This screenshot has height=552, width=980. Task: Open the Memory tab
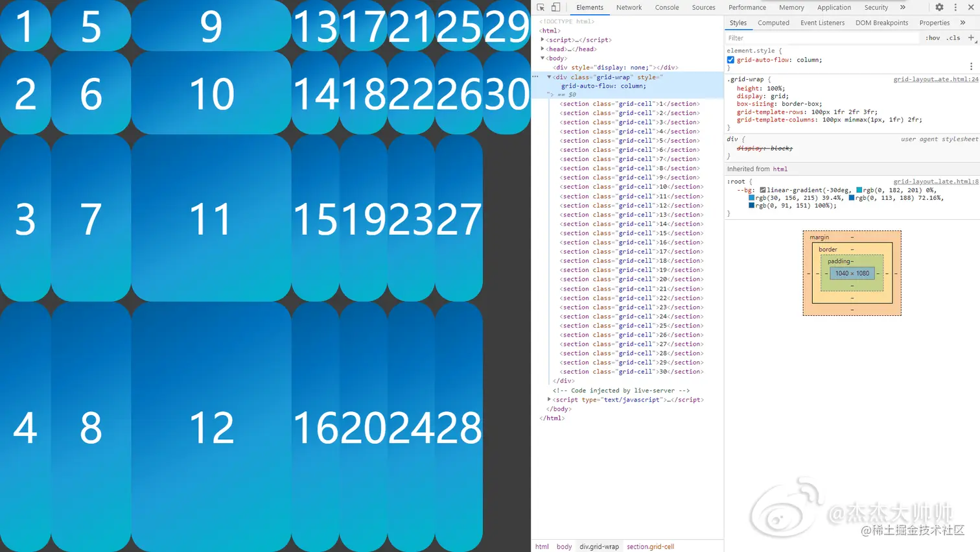point(791,7)
